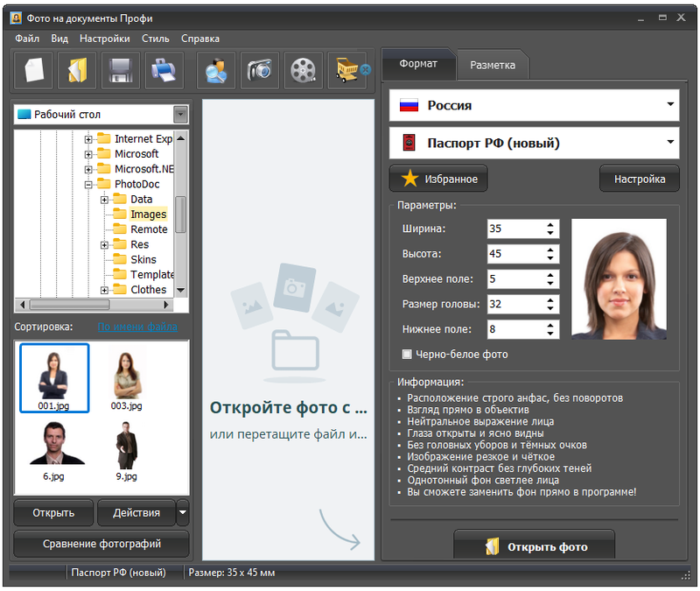The image size is (700, 591).
Task: Click the Избранное button
Action: [x=438, y=179]
